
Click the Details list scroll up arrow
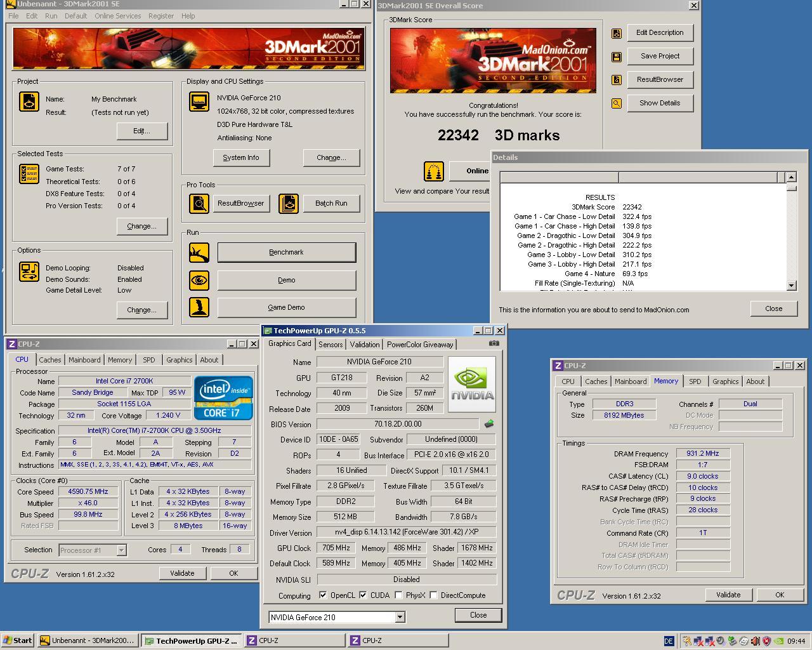click(x=791, y=177)
